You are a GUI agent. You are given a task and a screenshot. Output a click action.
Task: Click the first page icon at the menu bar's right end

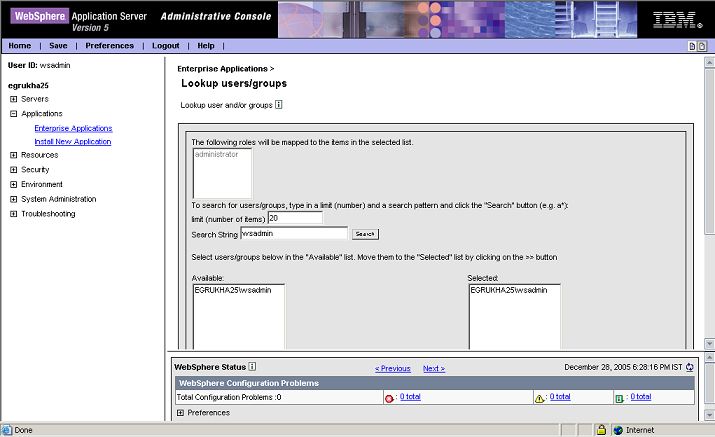pos(692,46)
